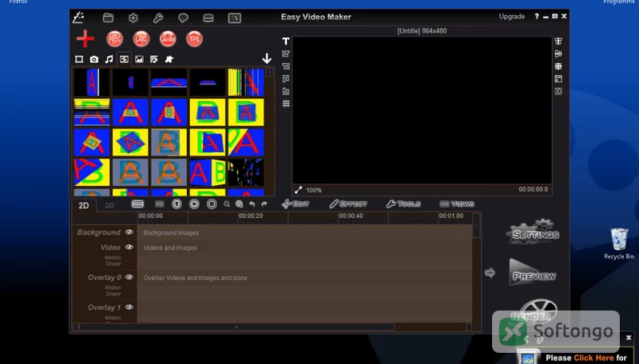Screen dimensions: 639x364
Task: Click the circular up arrow timeline button
Action: click(x=177, y=204)
